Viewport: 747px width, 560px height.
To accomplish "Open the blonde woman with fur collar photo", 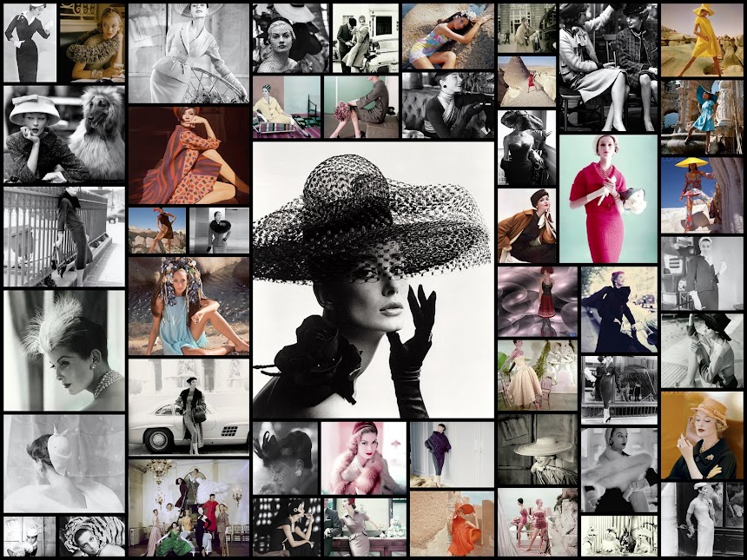I will click(x=92, y=43).
